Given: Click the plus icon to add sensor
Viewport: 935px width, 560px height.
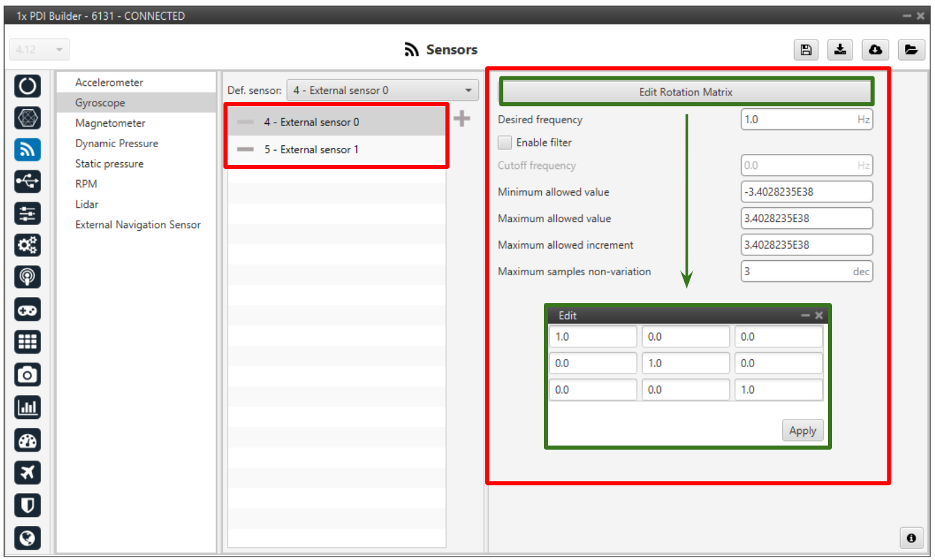Looking at the screenshot, I should point(462,119).
